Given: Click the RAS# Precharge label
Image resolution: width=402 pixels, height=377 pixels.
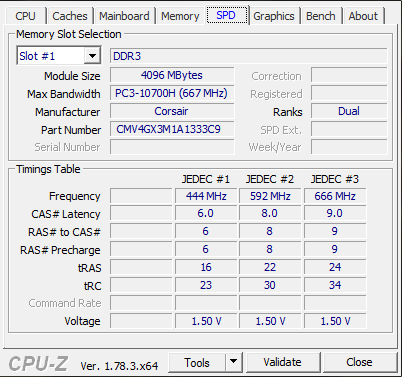Looking at the screenshot, I should coord(60,250).
